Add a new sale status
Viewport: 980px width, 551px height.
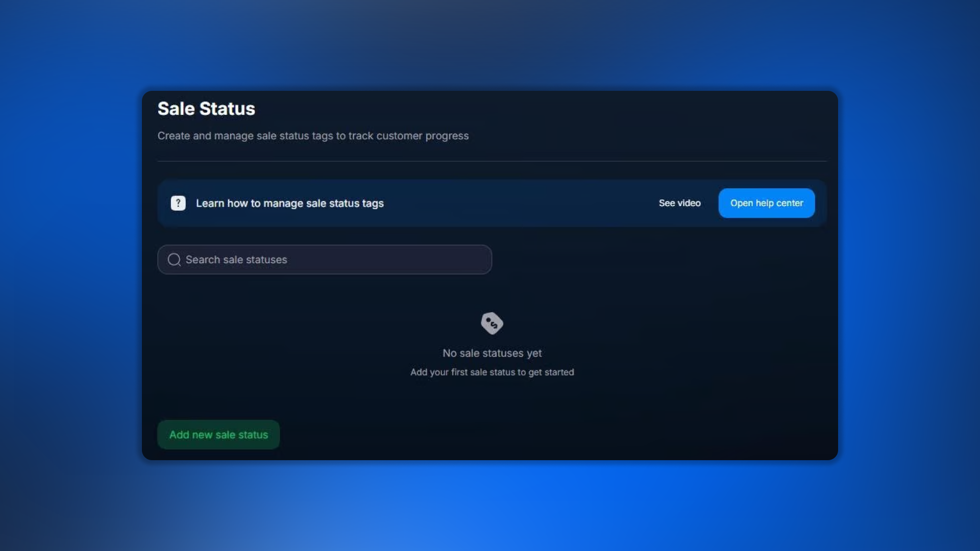pos(218,435)
